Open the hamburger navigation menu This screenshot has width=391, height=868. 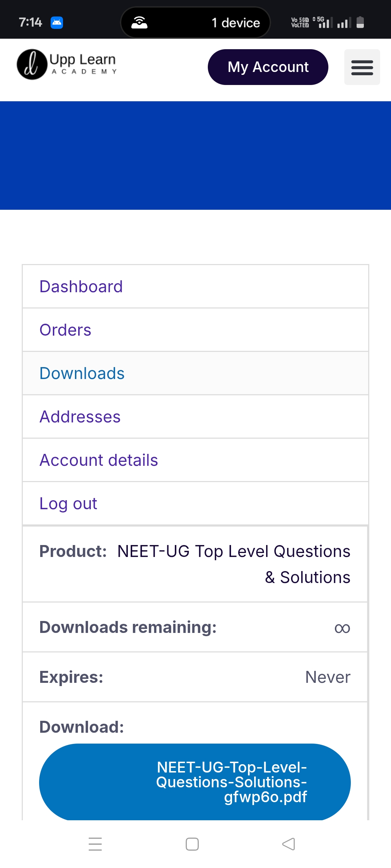pyautogui.click(x=362, y=67)
